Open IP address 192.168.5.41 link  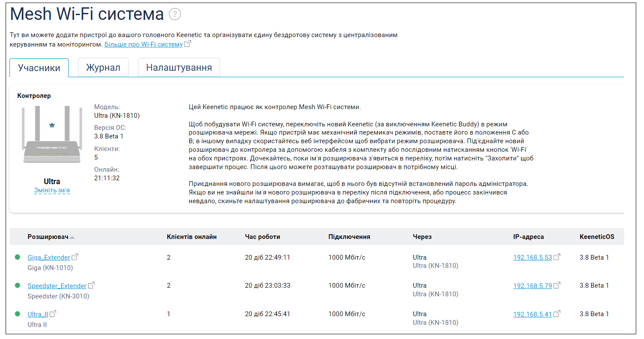pos(533,314)
